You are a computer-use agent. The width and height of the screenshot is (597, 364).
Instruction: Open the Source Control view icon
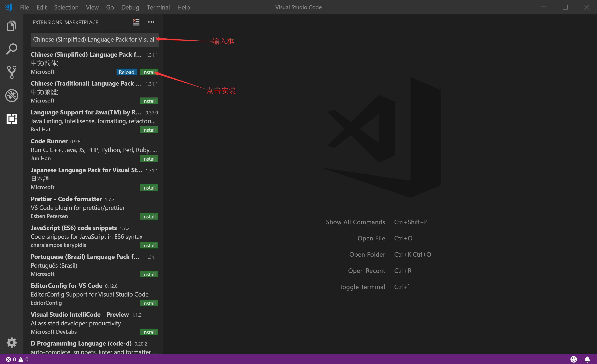tap(12, 72)
